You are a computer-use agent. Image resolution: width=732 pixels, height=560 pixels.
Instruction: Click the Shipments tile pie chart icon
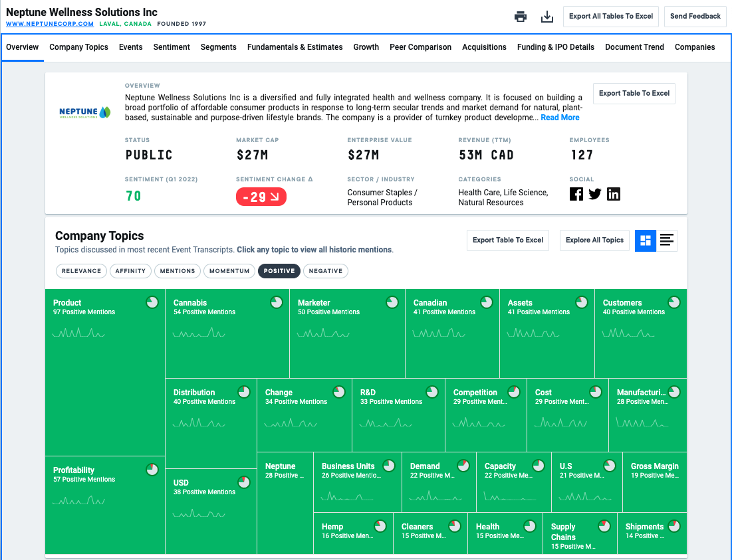(x=674, y=526)
